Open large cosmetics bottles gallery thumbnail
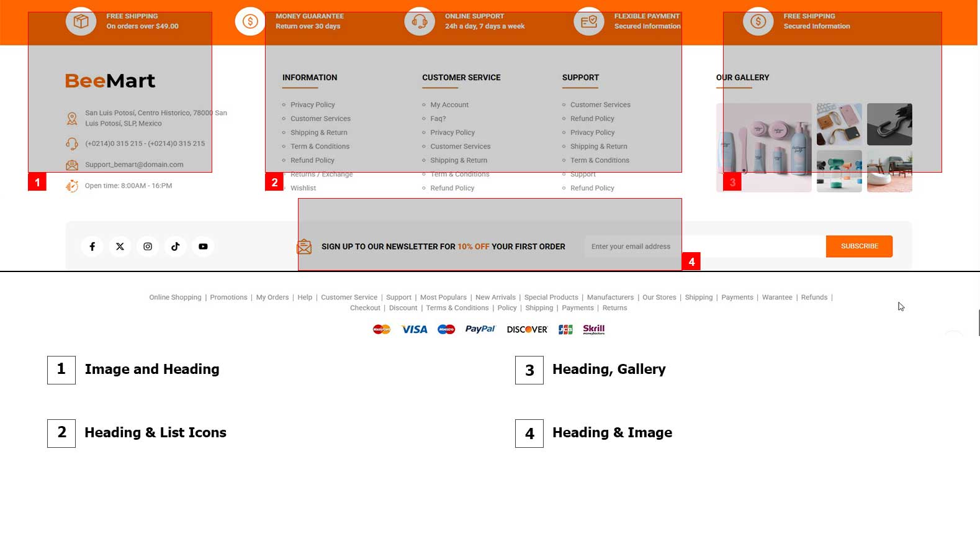Viewport: 980px width, 559px height. [x=763, y=148]
